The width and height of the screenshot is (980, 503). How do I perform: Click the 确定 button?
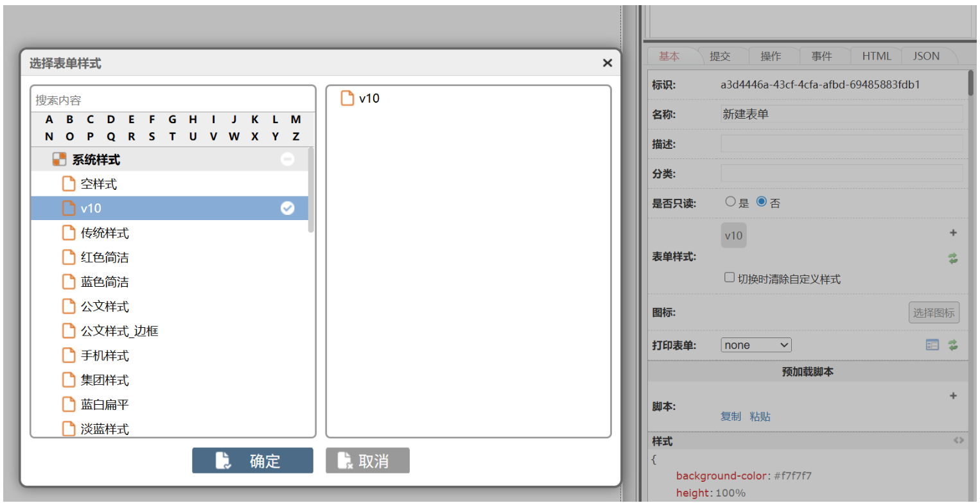pyautogui.click(x=252, y=461)
